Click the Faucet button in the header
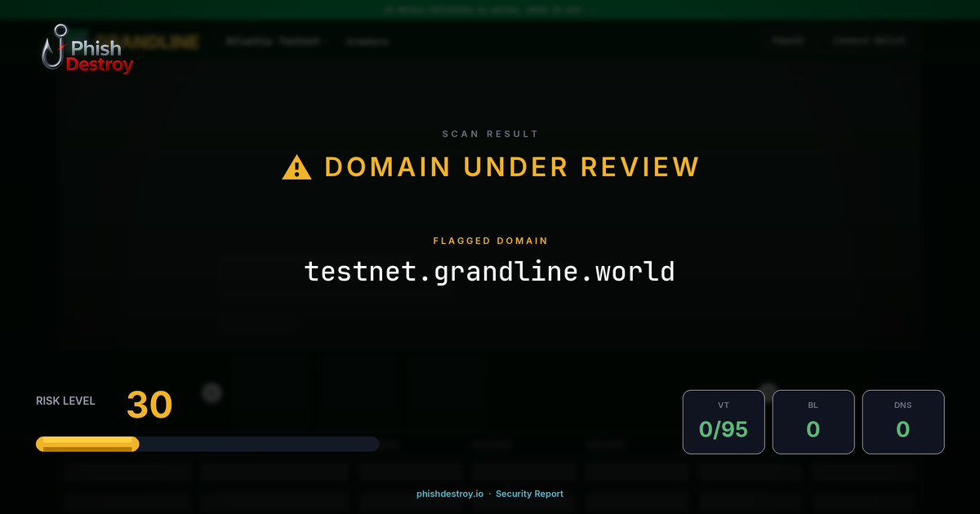Viewport: 980px width, 514px height. coord(787,40)
